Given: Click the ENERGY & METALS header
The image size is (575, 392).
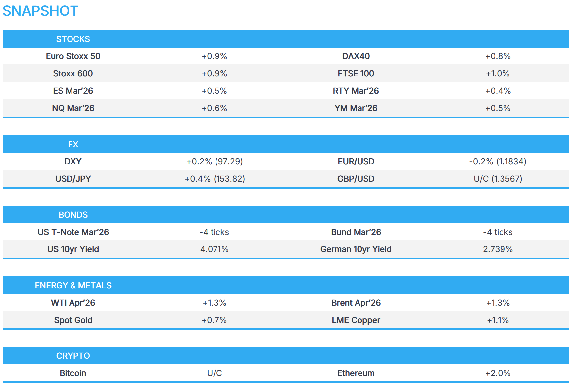Looking at the screenshot, I should [x=73, y=285].
